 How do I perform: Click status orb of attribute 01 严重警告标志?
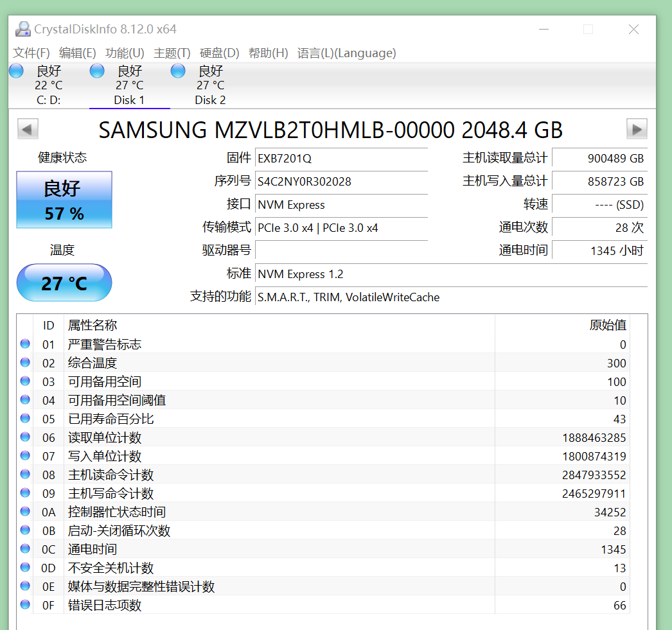tap(25, 344)
